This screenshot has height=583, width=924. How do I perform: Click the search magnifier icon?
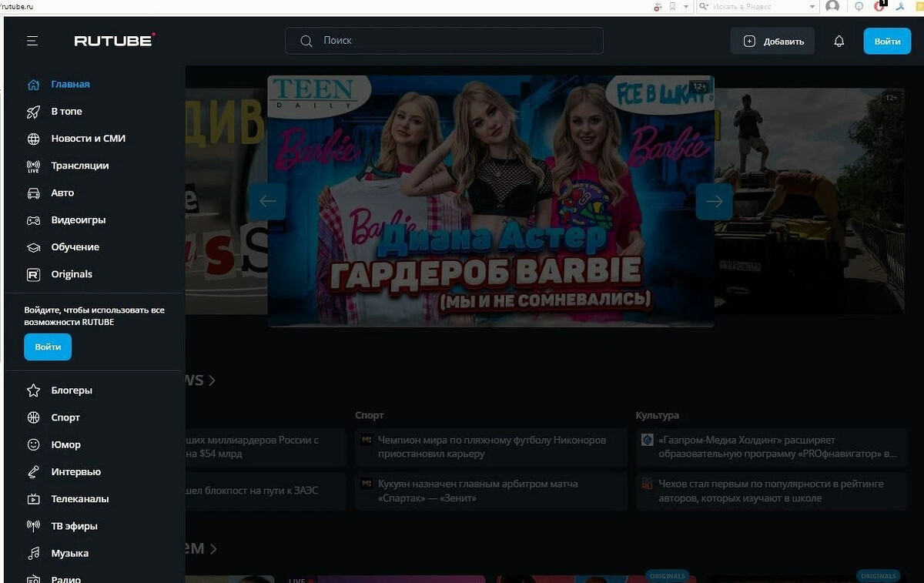pos(306,41)
